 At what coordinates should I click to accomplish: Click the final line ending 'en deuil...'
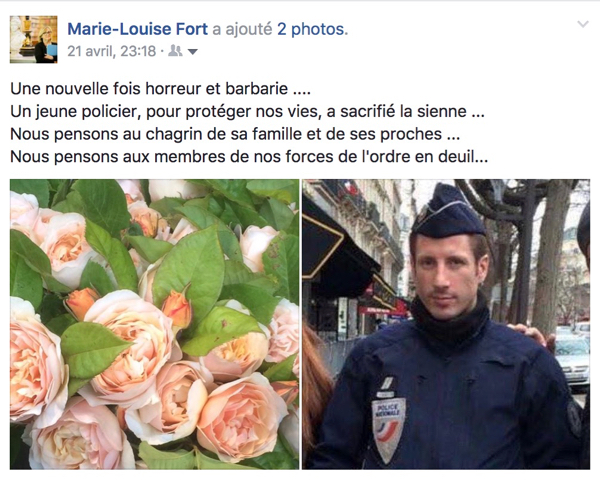click(x=249, y=157)
